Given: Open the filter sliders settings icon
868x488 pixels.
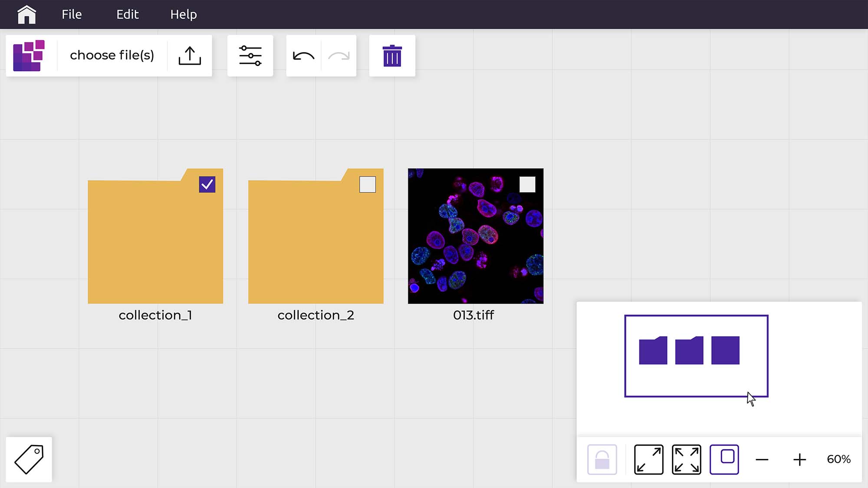Looking at the screenshot, I should [x=250, y=56].
